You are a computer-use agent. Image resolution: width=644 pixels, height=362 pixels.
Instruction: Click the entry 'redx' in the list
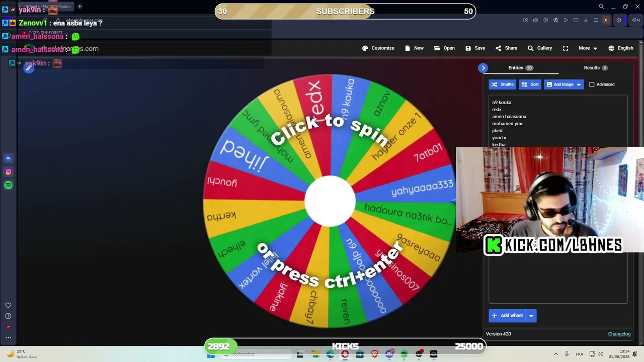pos(497,110)
